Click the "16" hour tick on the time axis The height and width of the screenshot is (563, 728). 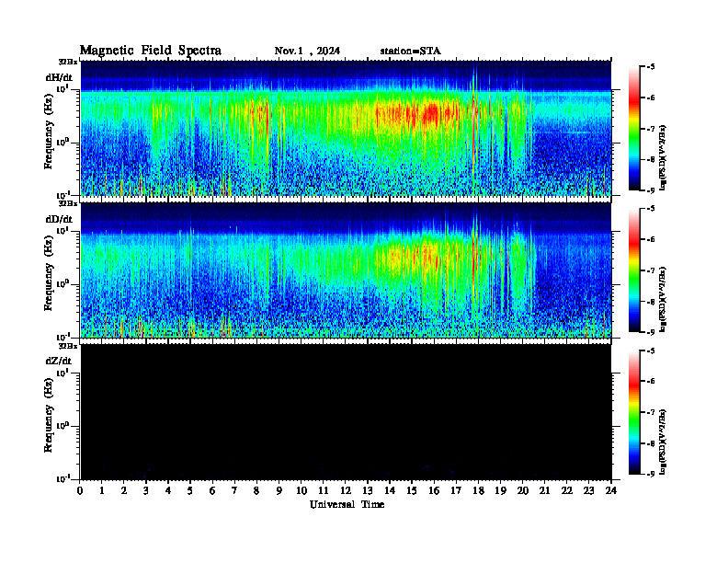coord(434,490)
